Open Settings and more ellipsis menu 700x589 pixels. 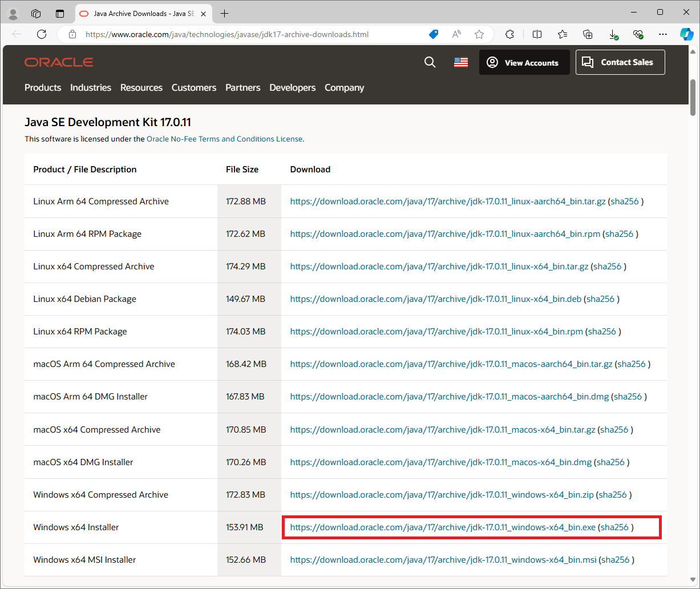point(663,34)
